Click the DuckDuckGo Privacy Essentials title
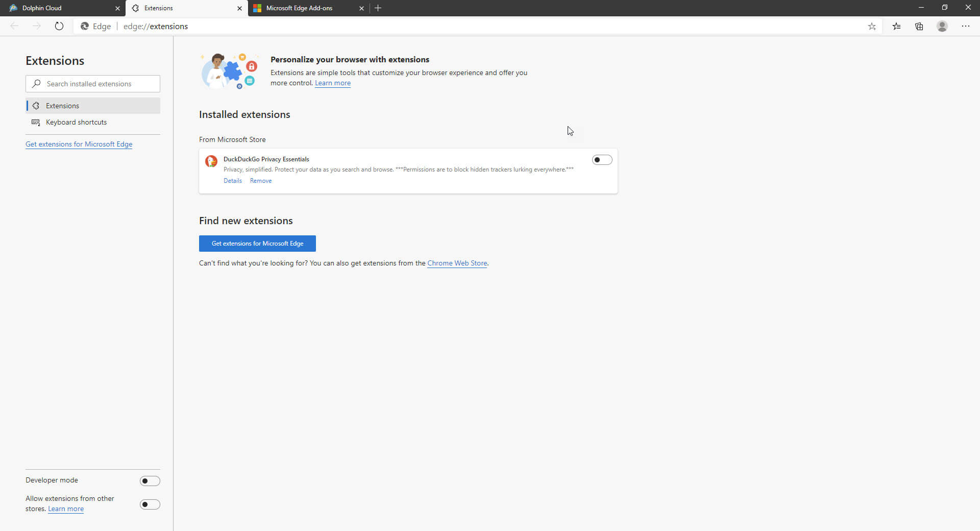 (266, 159)
